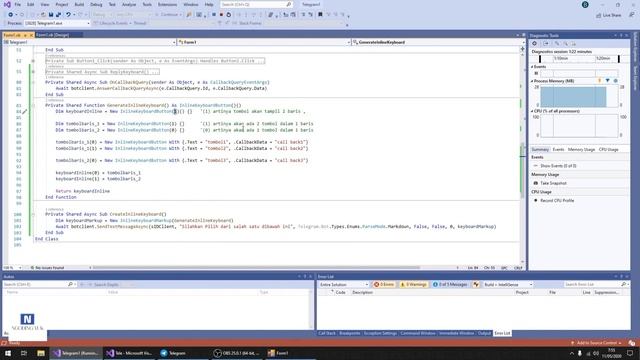
Task: Click the Take Snapshot camera icon
Action: point(536,183)
